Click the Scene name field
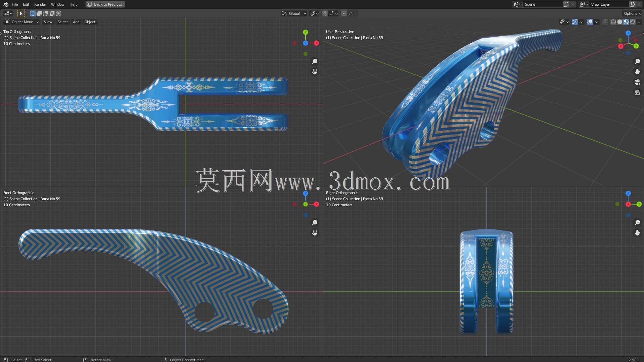Image resolution: width=644 pixels, height=362 pixels. [542, 4]
